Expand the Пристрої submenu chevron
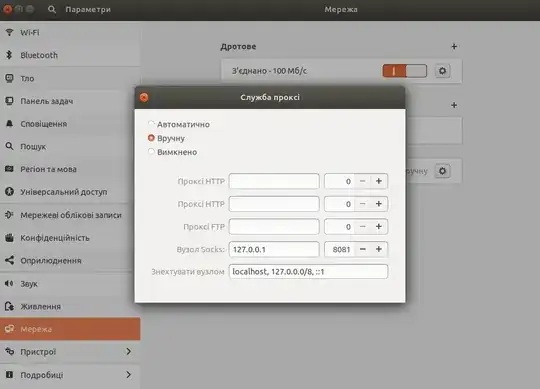 128,351
